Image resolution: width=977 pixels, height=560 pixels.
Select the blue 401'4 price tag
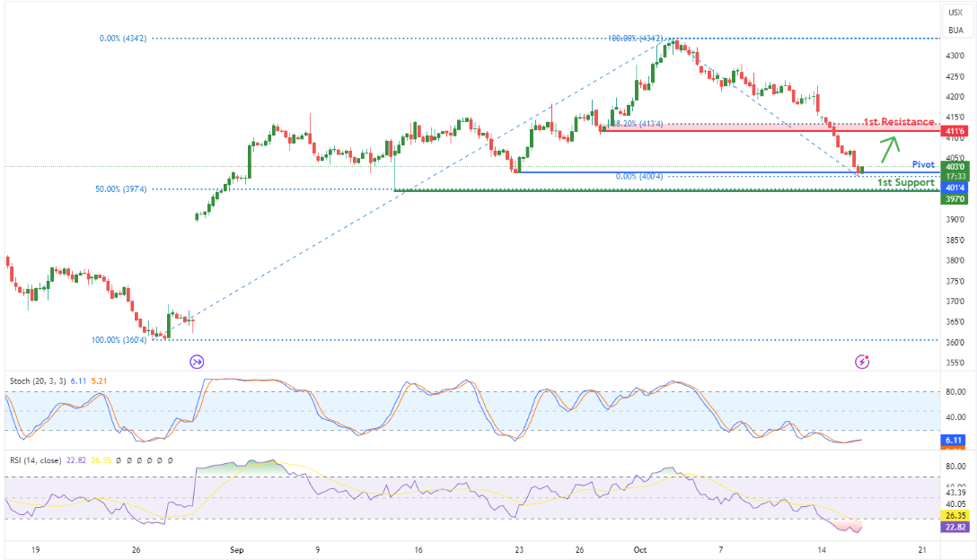click(955, 188)
